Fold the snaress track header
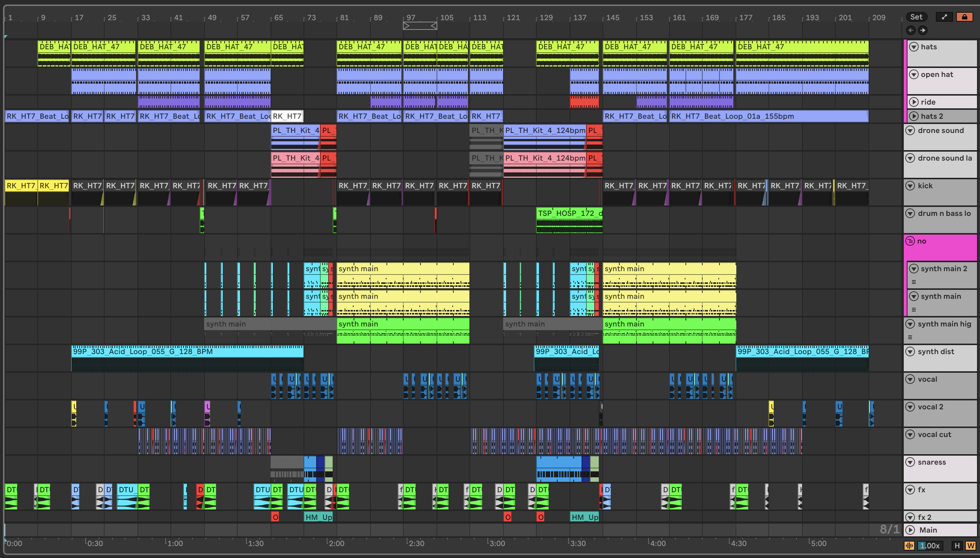Screen dimensions: 980x558 coord(910,462)
